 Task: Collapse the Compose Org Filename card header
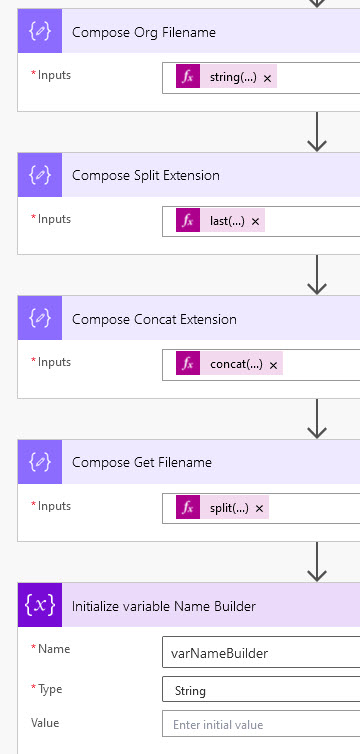click(211, 31)
